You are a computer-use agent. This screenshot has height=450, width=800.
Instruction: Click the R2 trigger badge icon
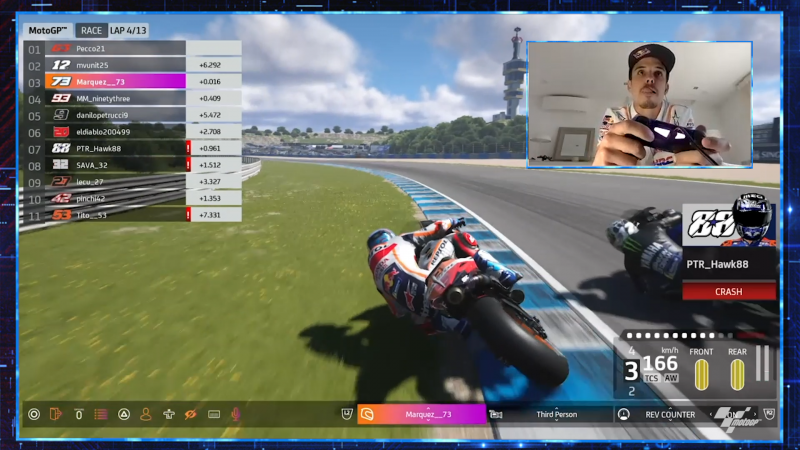point(769,414)
